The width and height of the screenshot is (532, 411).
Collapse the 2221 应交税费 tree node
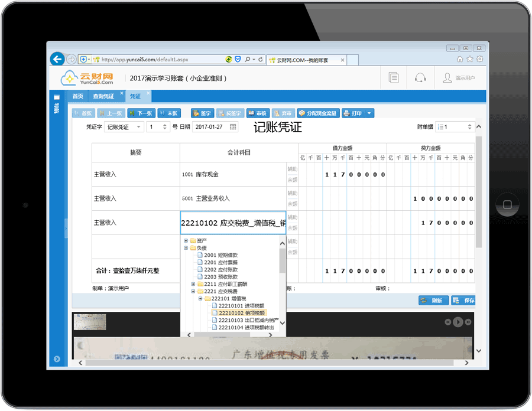click(193, 291)
